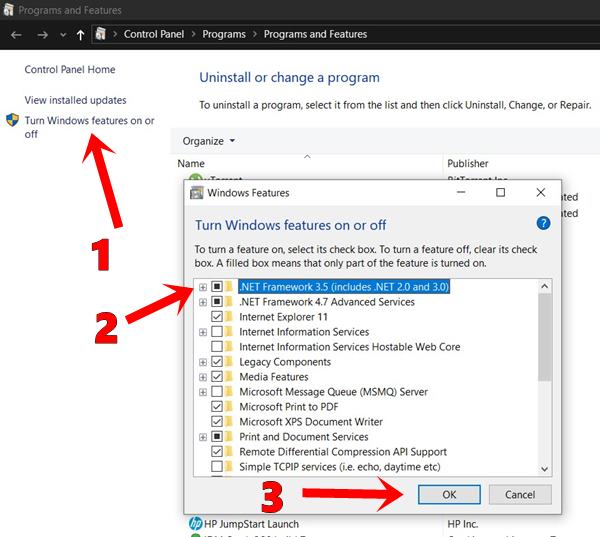
Task: Toggle the Print and Document Services checkbox
Action: point(217,436)
